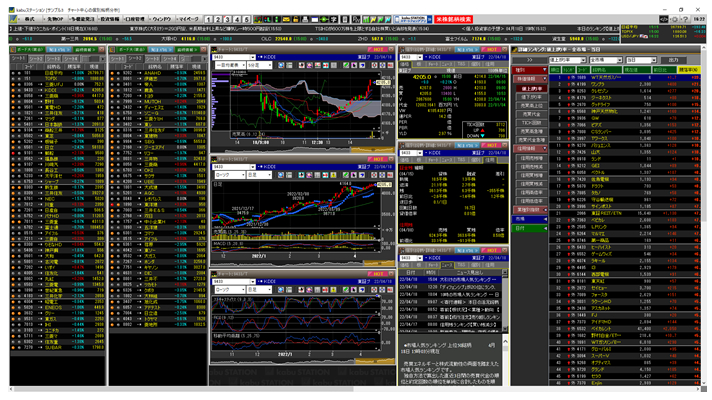Select 板 tab in the top quote panel
The image size is (712, 400).
pyautogui.click(x=419, y=64)
